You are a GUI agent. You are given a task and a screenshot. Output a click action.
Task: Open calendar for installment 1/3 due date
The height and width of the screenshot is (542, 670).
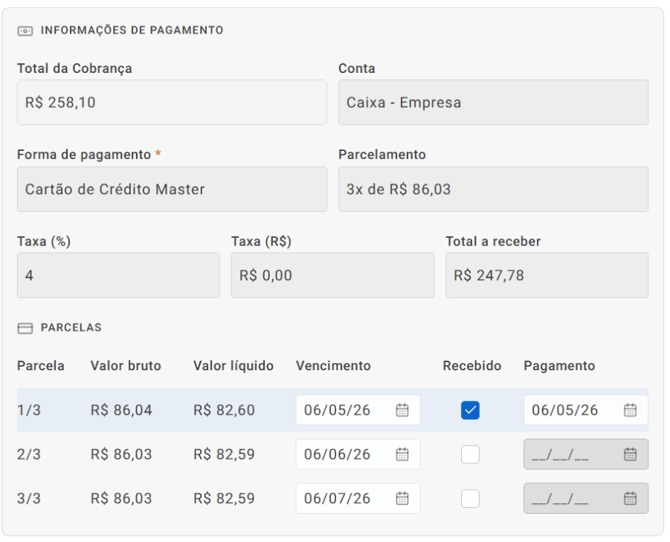[x=402, y=410]
